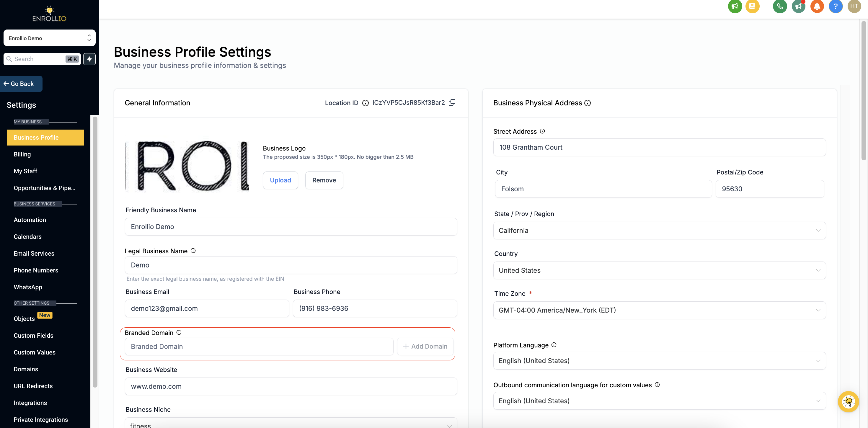Image resolution: width=868 pixels, height=428 pixels.
Task: Open the Time Zone dropdown
Action: (x=660, y=310)
